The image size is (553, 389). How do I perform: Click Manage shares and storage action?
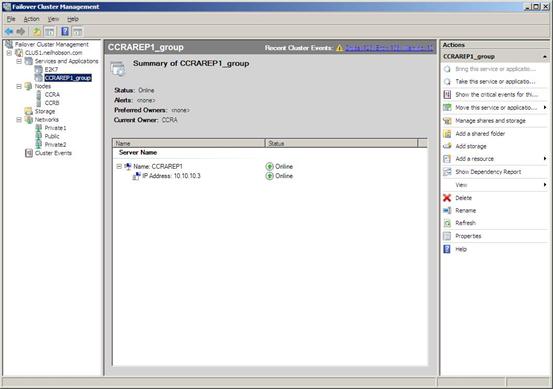click(x=490, y=121)
